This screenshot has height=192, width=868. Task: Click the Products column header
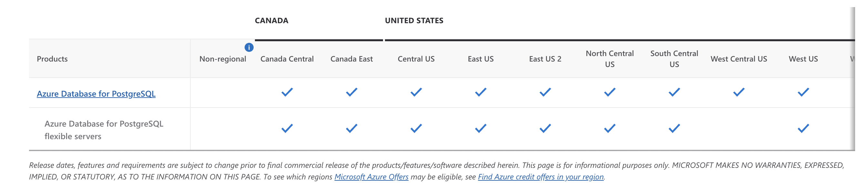52,59
